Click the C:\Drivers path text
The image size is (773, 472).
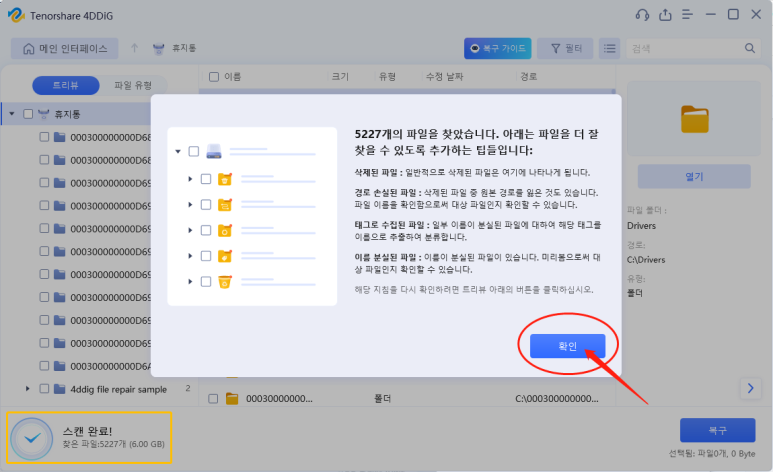coord(646,260)
